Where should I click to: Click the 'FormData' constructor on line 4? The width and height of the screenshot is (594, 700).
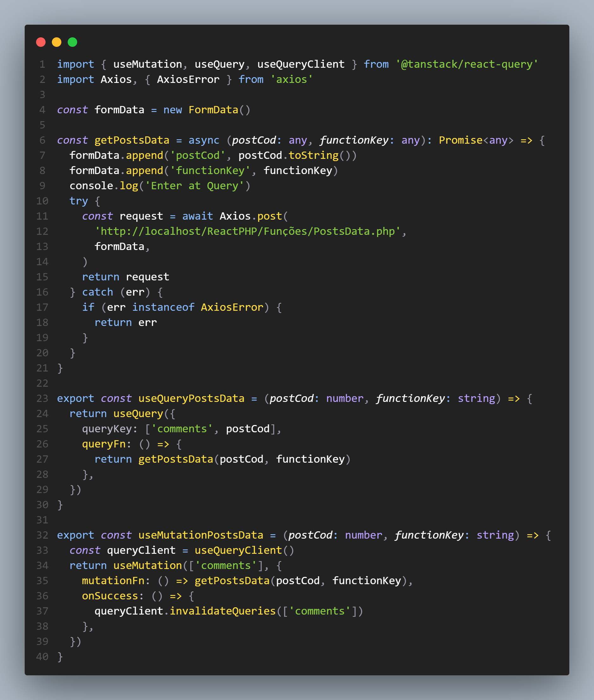[x=213, y=110]
